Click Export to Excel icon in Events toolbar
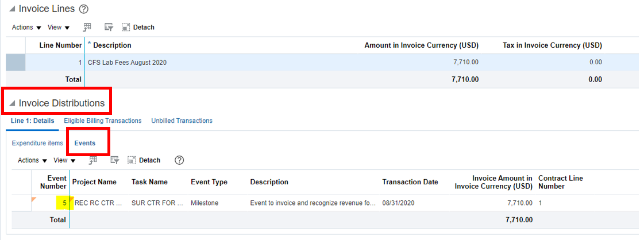The width and height of the screenshot is (644, 240). click(93, 160)
